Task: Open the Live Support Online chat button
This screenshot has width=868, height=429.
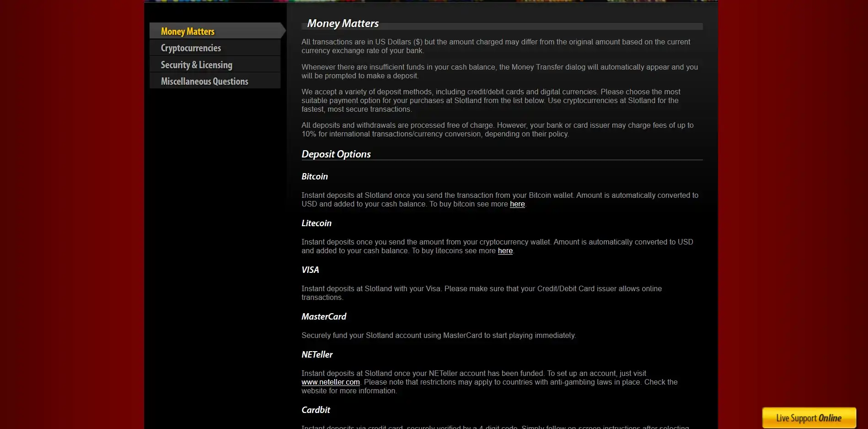Action: click(x=809, y=418)
